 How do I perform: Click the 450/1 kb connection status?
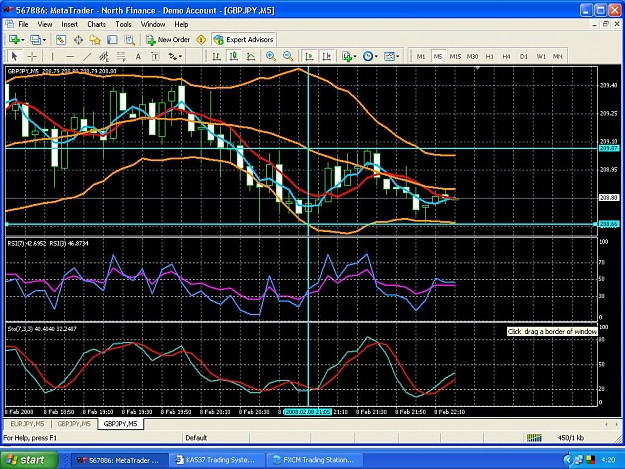pyautogui.click(x=570, y=438)
